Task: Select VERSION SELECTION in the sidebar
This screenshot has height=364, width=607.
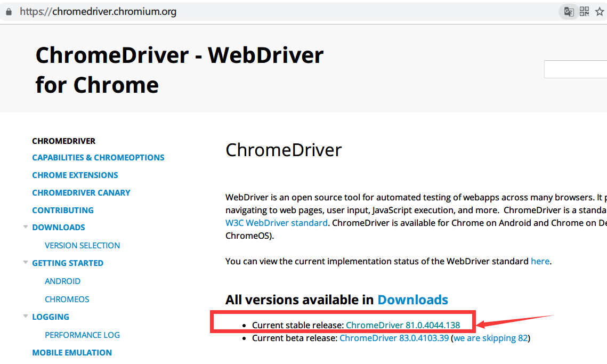Action: [x=82, y=245]
